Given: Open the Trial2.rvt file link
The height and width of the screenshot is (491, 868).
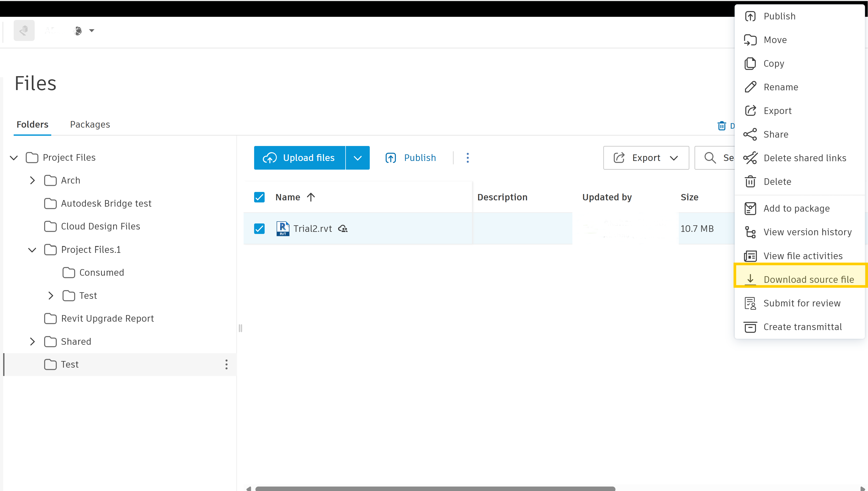Looking at the screenshot, I should 312,229.
